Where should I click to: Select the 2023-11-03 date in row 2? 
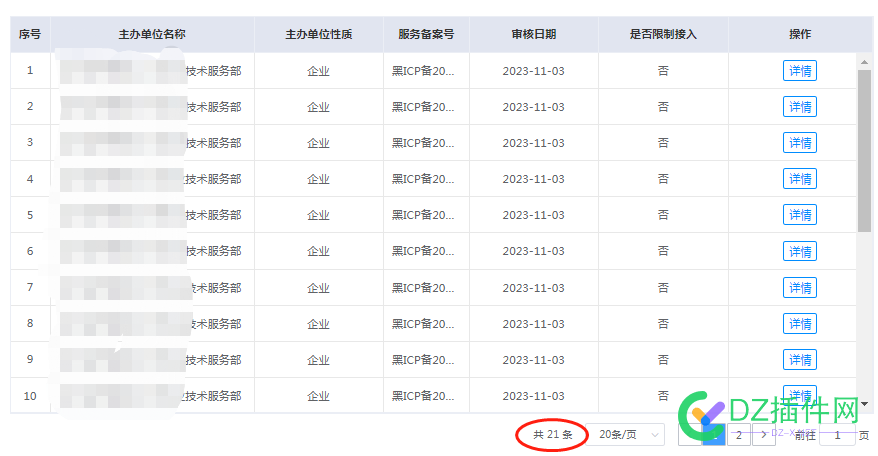point(534,107)
